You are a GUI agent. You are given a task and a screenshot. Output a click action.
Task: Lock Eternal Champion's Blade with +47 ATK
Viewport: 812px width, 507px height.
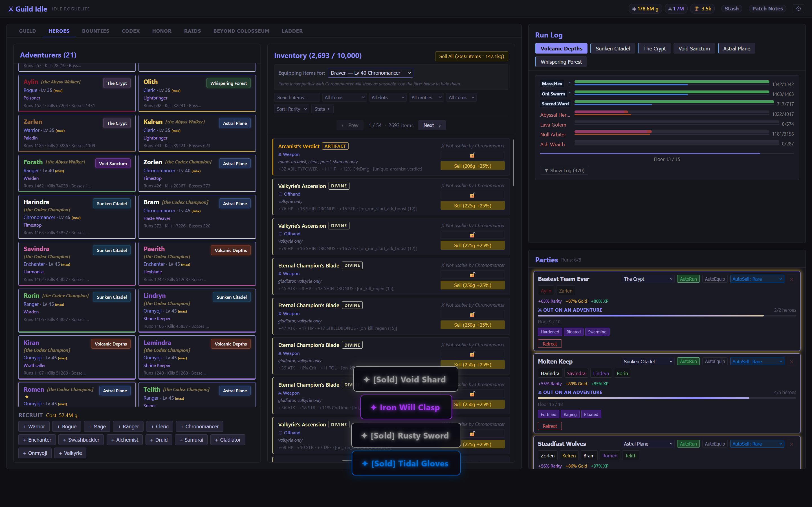(x=472, y=314)
